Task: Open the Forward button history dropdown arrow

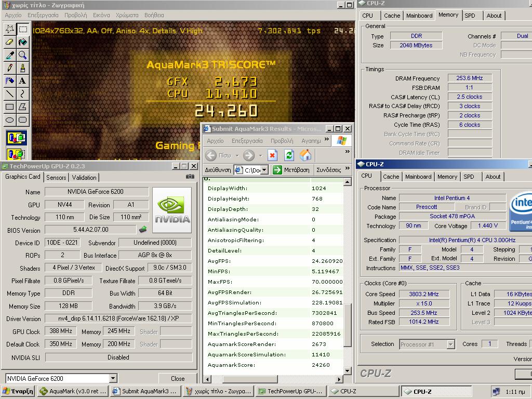Action: click(260, 156)
